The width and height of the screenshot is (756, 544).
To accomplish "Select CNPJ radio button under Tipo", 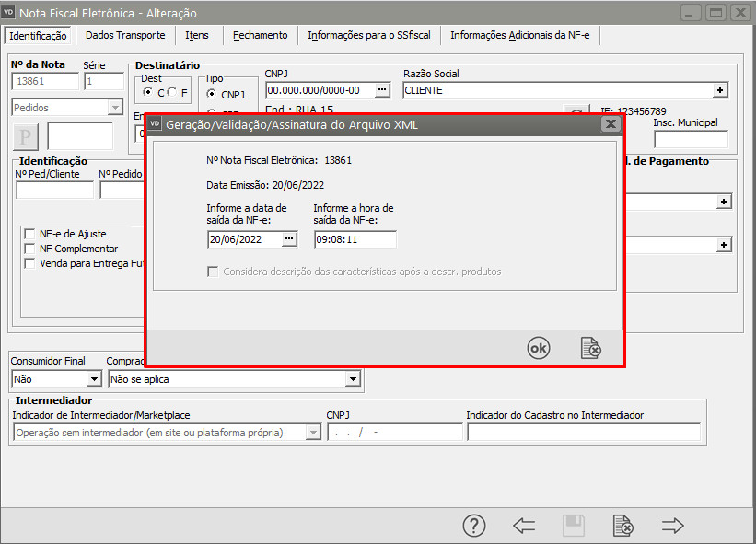I will pyautogui.click(x=212, y=94).
